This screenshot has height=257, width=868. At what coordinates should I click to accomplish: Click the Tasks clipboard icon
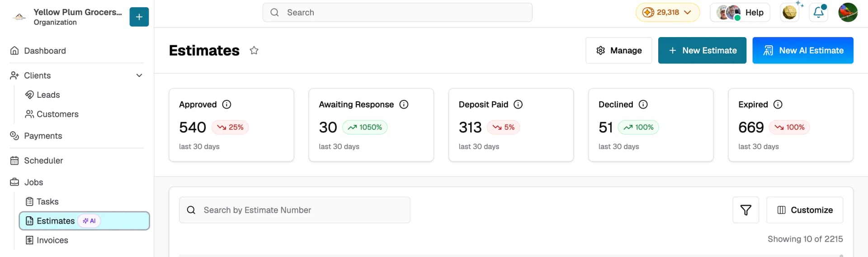point(29,201)
